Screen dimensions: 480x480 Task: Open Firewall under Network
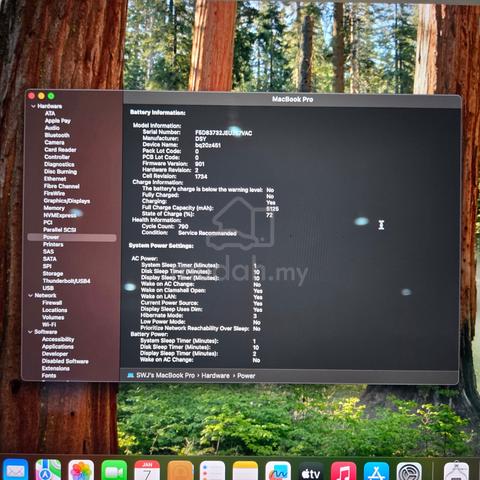click(x=52, y=303)
